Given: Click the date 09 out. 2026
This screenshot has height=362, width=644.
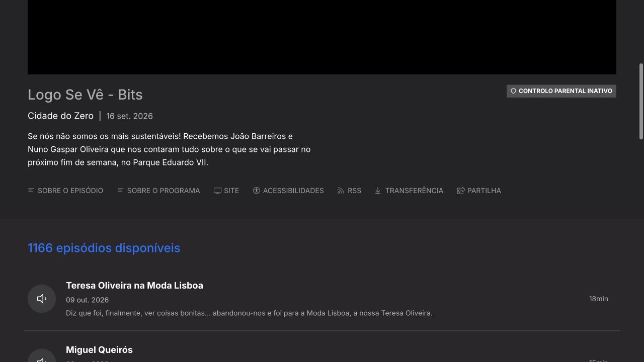Looking at the screenshot, I should 87,300.
